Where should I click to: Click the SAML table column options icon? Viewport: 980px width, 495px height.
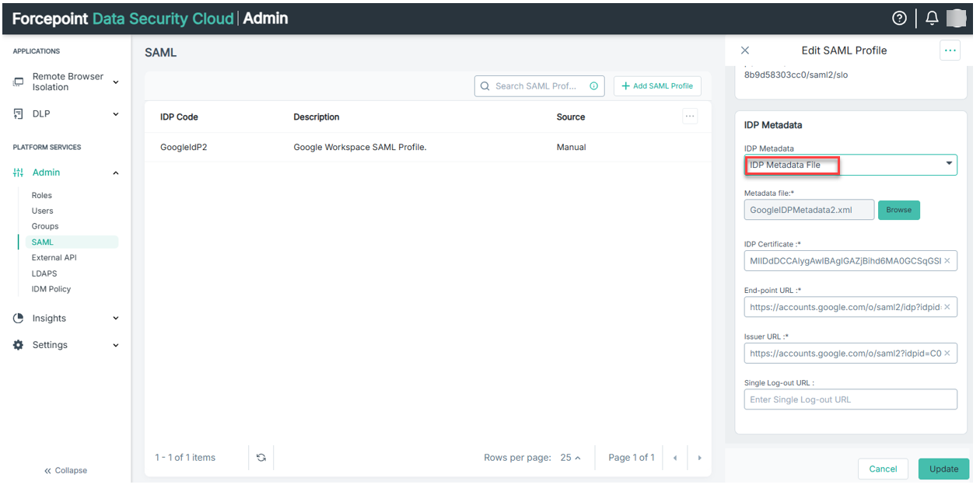[690, 117]
